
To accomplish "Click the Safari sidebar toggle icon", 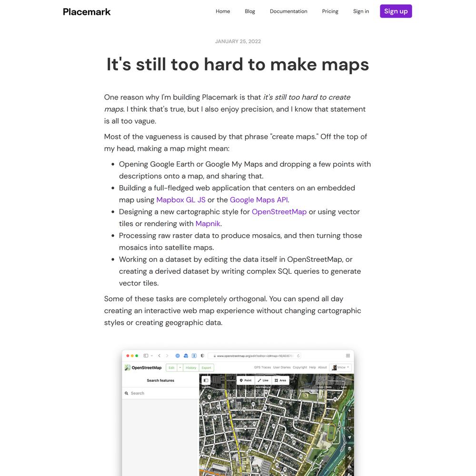I will tap(146, 356).
